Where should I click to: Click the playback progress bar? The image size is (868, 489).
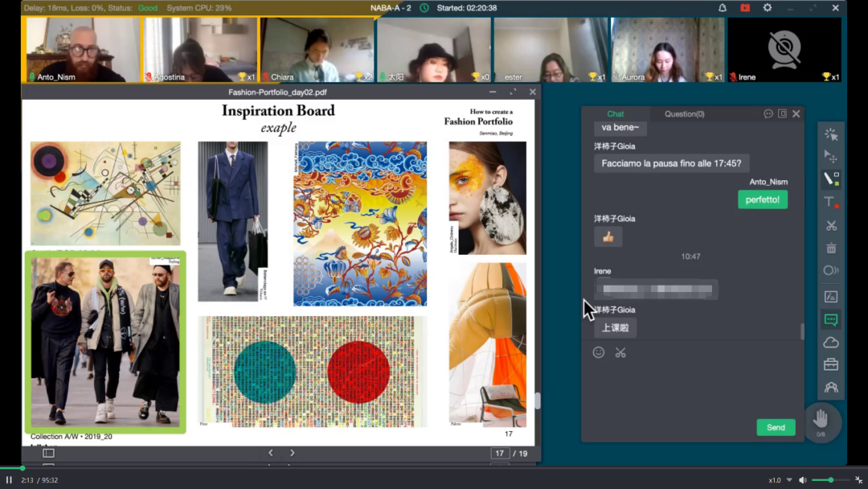click(434, 468)
